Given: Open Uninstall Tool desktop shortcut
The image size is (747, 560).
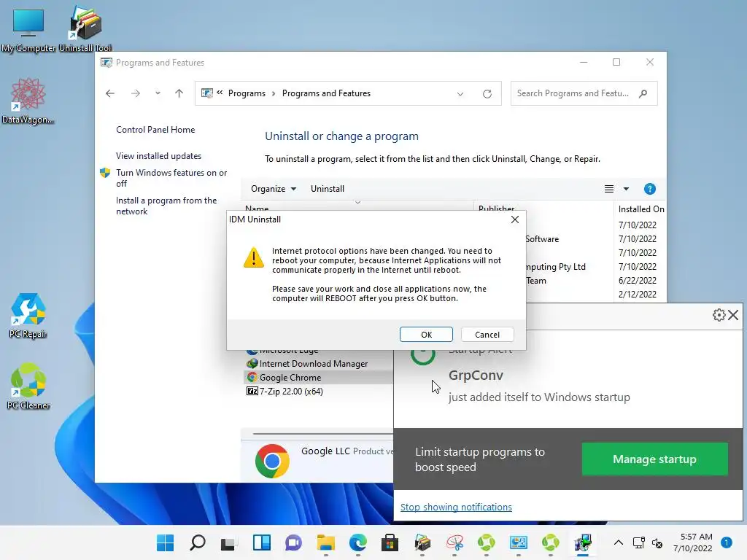Looking at the screenshot, I should pos(85,29).
